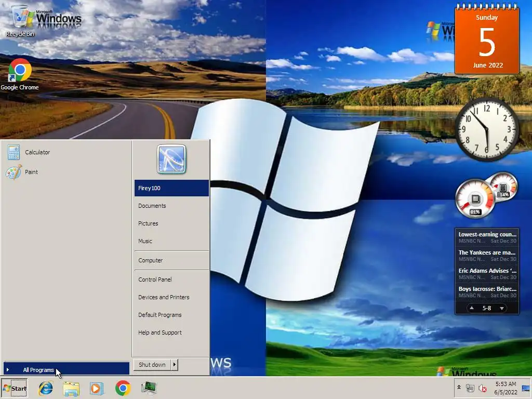Open Paint from the Start menu
532x399 pixels.
point(66,172)
